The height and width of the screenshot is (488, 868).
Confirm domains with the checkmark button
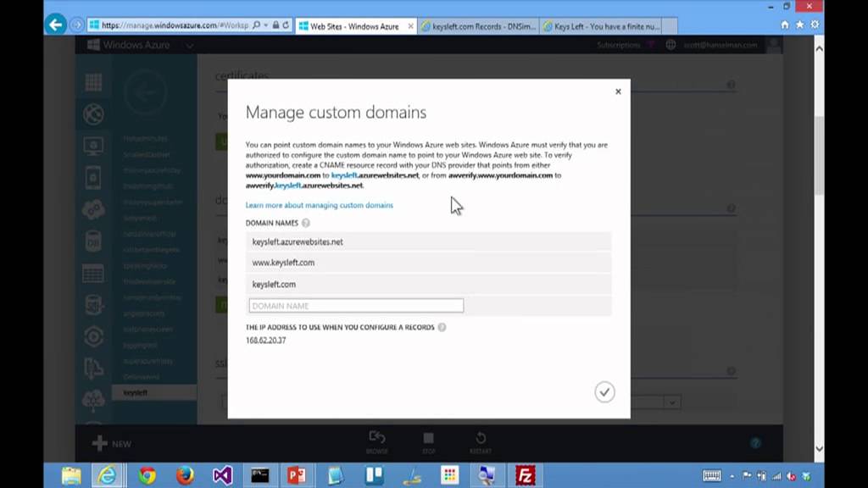pos(604,392)
